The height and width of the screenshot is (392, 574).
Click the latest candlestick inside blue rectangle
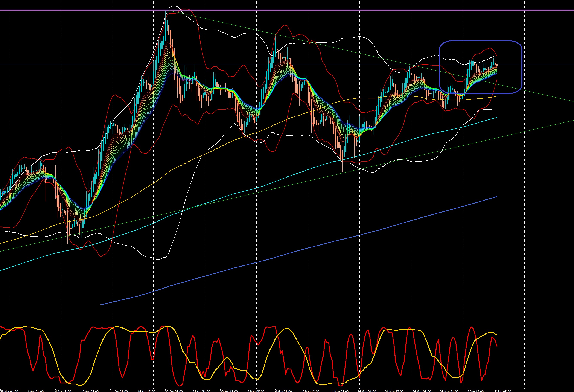pos(497,65)
